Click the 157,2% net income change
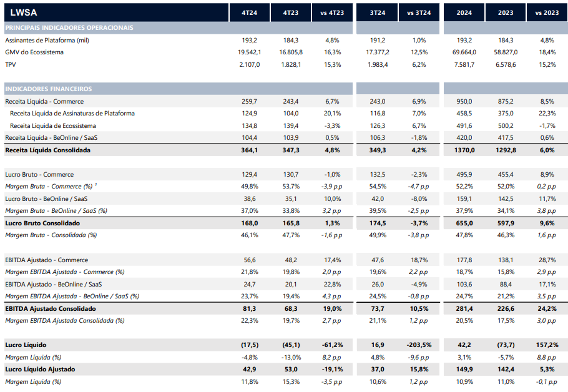This screenshot has width=568, height=392. 547,345
